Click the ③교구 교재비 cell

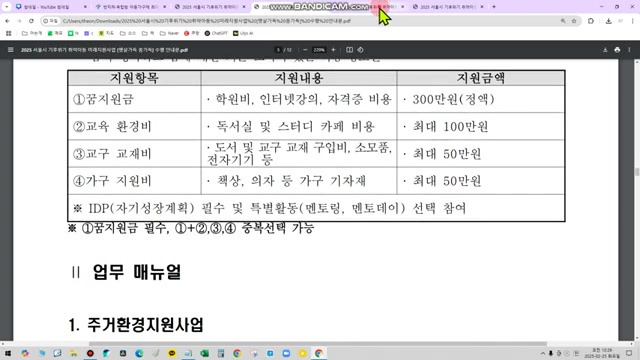134,153
